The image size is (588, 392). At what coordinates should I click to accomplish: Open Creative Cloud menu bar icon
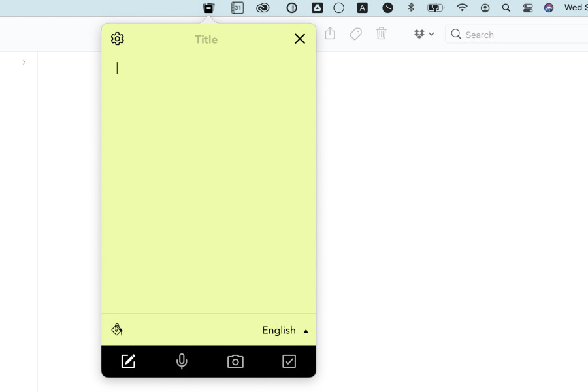(263, 8)
